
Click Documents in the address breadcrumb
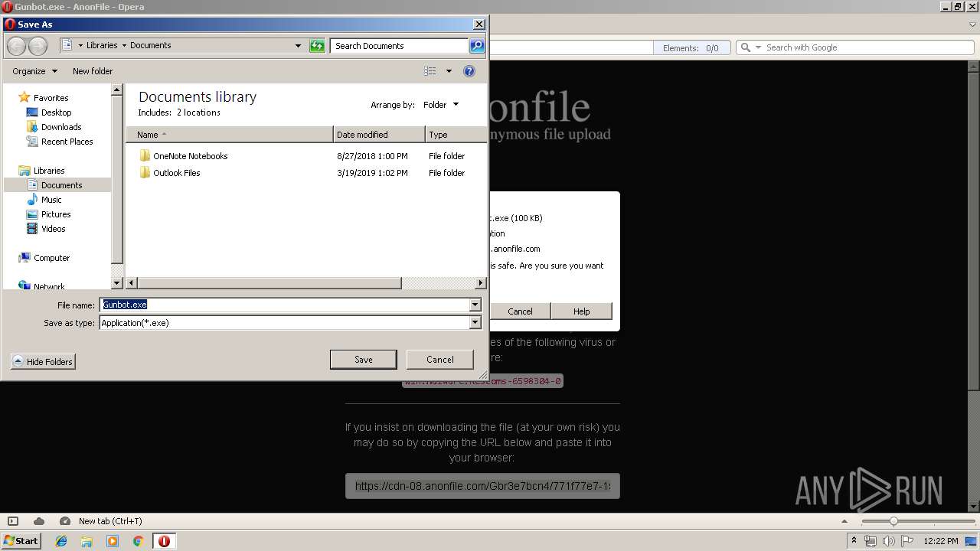click(150, 45)
